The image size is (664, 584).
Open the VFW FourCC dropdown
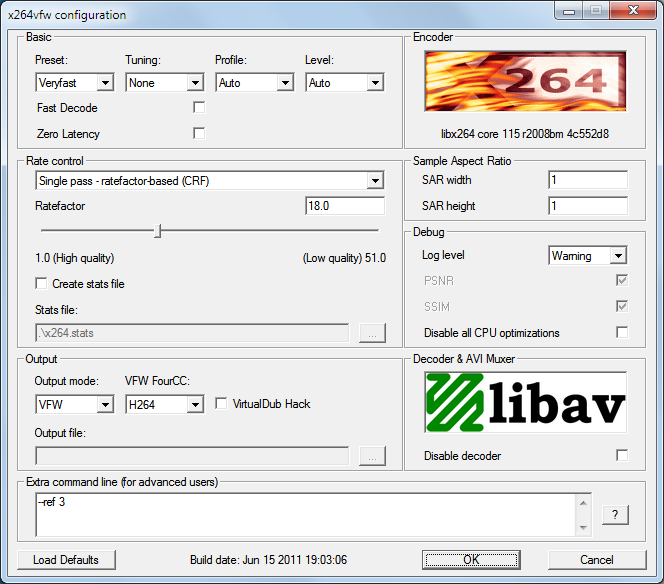coord(165,404)
